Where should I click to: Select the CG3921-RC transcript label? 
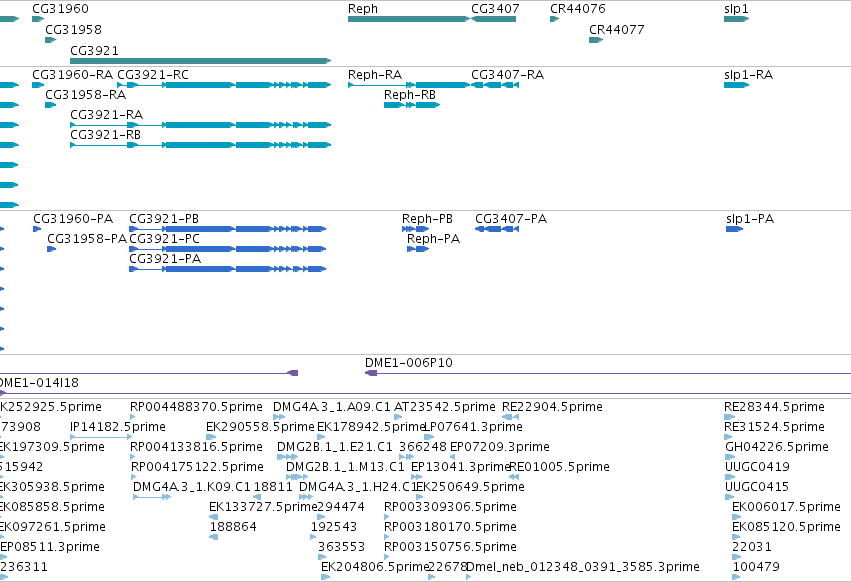[153, 74]
